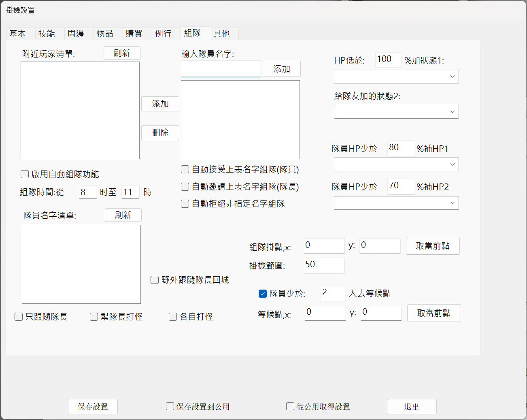This screenshot has width=527, height=420.
Task: Click the 組隊掛點 x field
Action: click(x=324, y=246)
